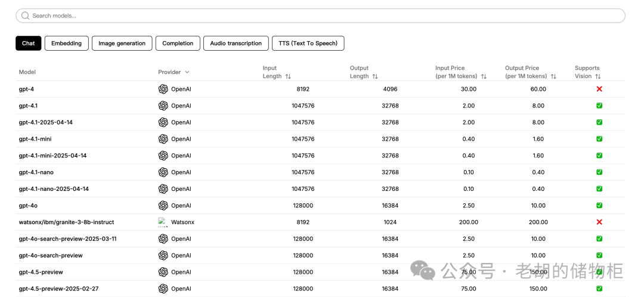Click green vision checkmark for gpt-4.1-nano
644x297 pixels.
[x=599, y=172]
